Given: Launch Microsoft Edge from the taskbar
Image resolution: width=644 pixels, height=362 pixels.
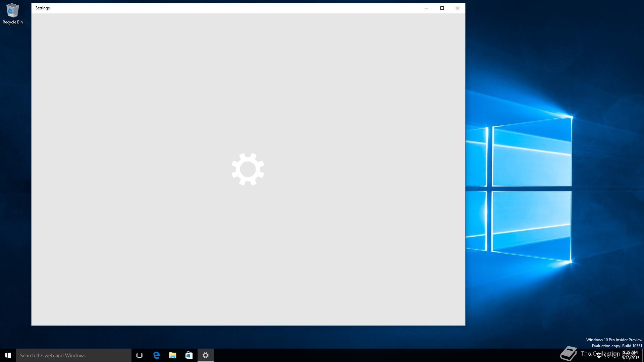Looking at the screenshot, I should [156, 355].
